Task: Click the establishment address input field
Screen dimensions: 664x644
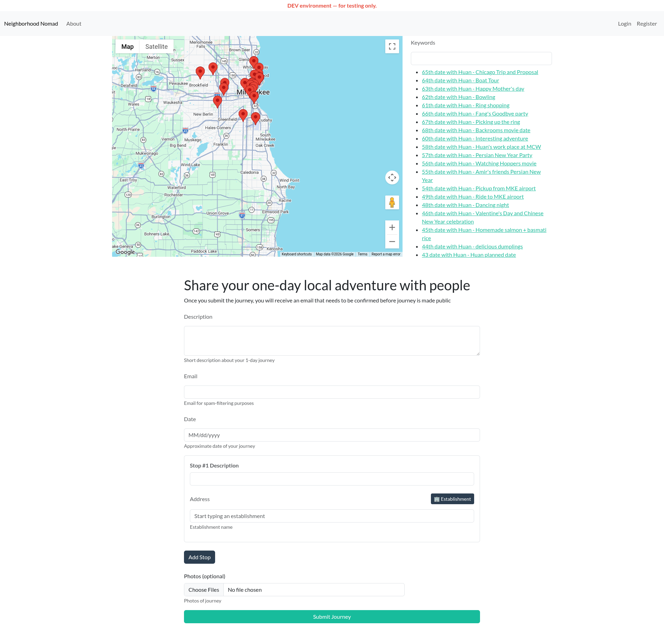Action: coord(332,516)
